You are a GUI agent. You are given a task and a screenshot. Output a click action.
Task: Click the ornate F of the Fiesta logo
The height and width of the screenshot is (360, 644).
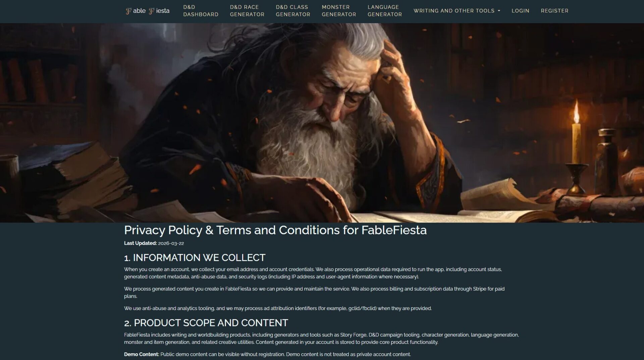tap(152, 11)
